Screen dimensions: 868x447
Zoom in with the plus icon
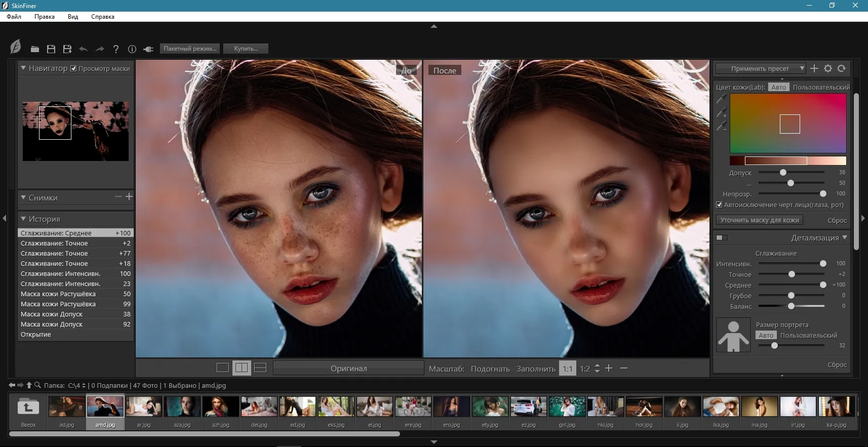point(609,368)
